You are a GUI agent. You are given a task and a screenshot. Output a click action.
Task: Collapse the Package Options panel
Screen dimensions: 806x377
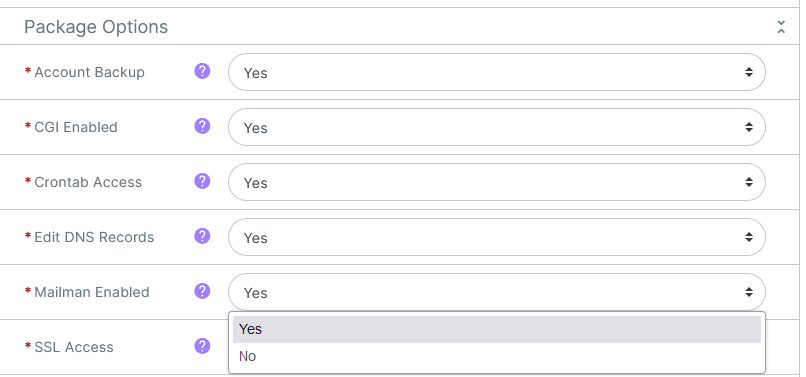click(781, 27)
